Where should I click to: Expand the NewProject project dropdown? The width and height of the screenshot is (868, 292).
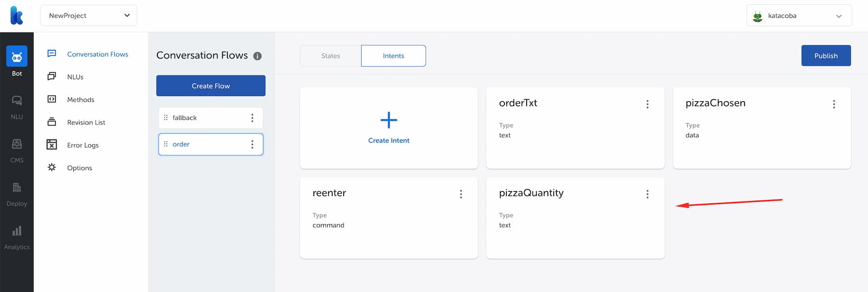coord(89,15)
